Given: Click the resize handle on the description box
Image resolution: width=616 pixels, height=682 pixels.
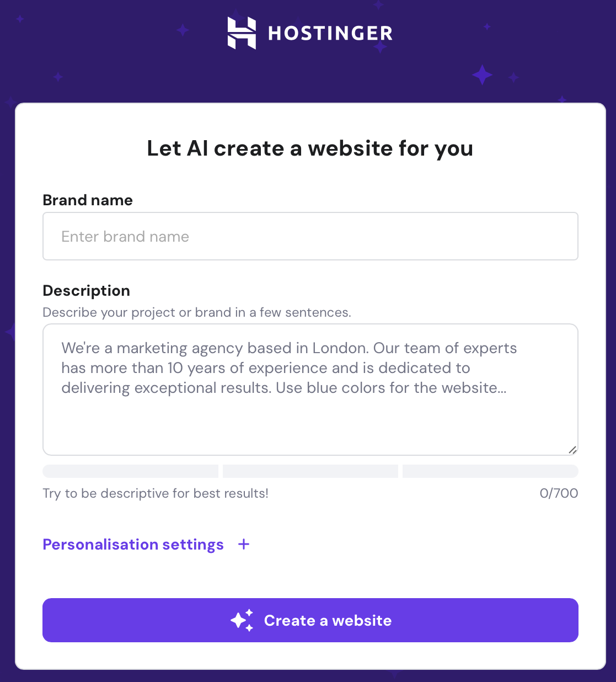Looking at the screenshot, I should (572, 449).
